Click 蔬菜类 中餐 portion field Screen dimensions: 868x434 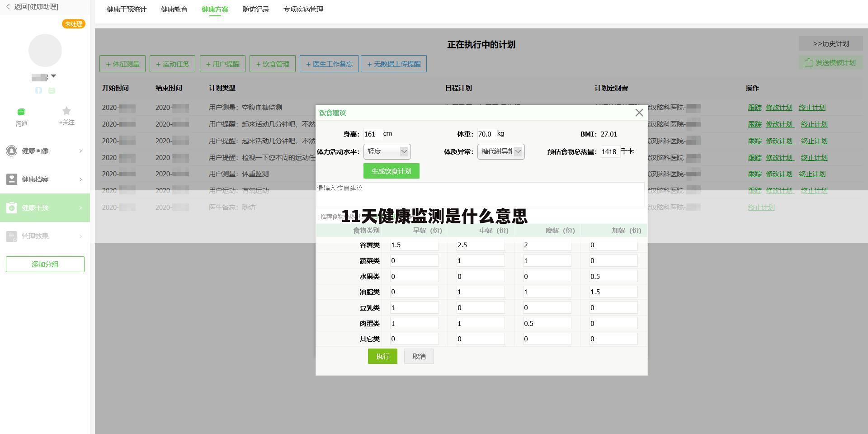[481, 260]
